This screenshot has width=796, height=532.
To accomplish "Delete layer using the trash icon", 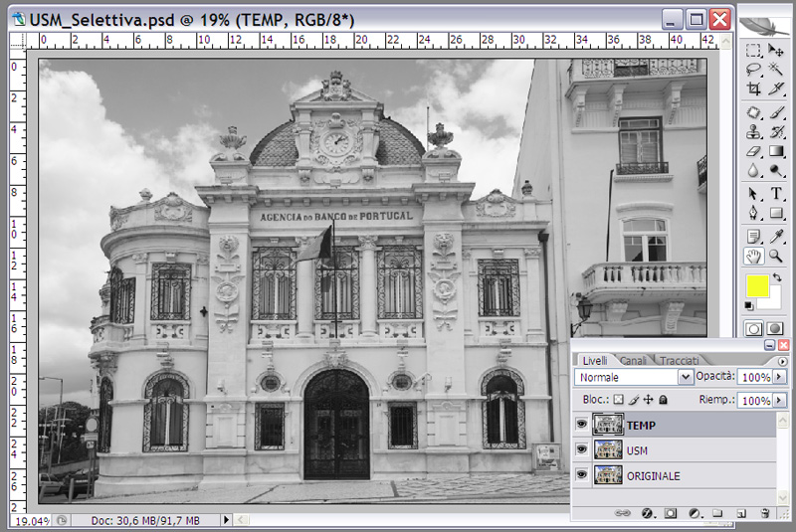I will click(x=764, y=513).
